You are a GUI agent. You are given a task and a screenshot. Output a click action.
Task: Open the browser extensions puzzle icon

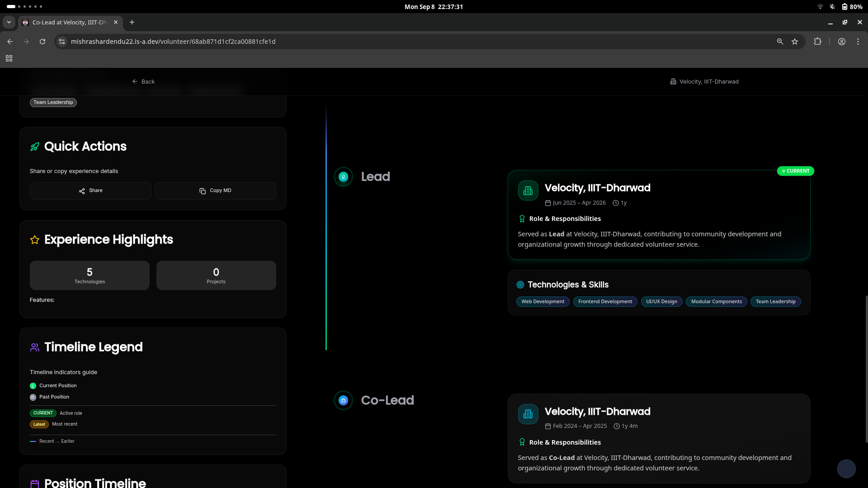[817, 42]
